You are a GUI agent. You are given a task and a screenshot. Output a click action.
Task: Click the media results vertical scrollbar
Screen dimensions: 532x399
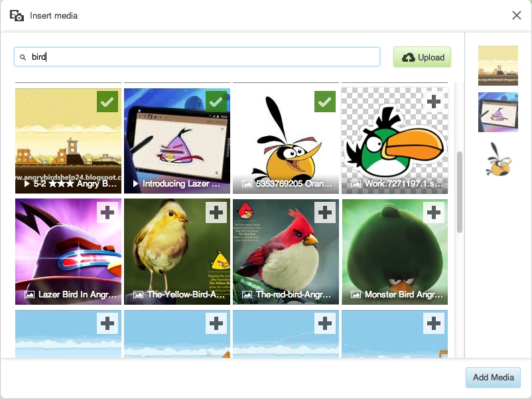click(460, 192)
